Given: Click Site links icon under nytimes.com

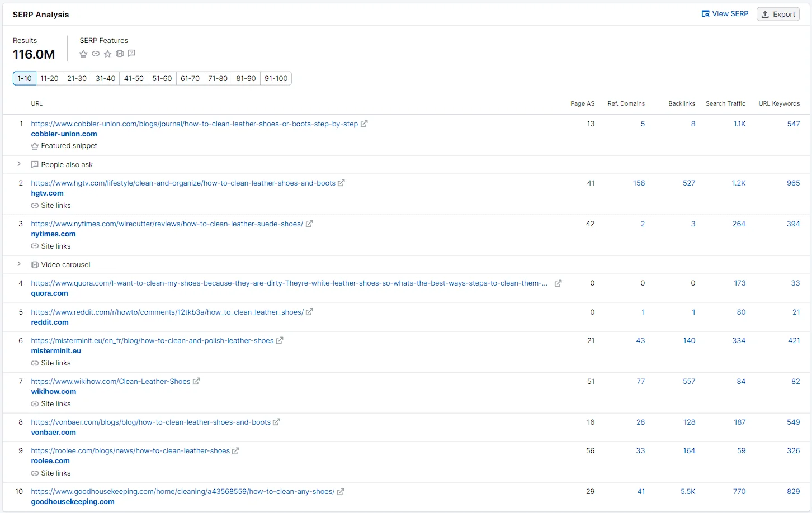Looking at the screenshot, I should click(x=35, y=246).
